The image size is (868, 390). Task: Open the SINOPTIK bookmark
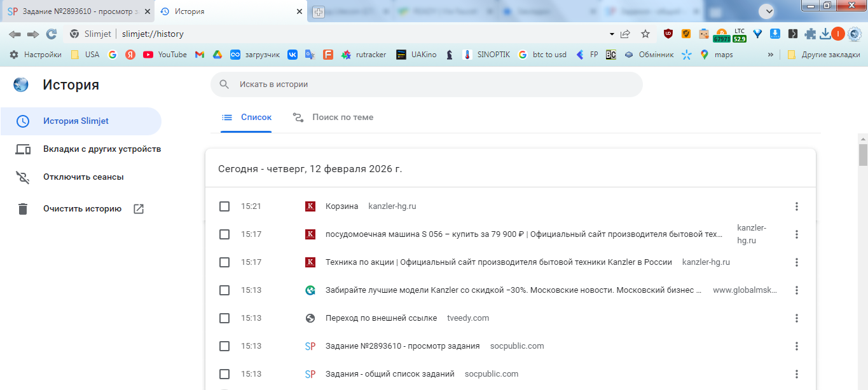tap(486, 55)
